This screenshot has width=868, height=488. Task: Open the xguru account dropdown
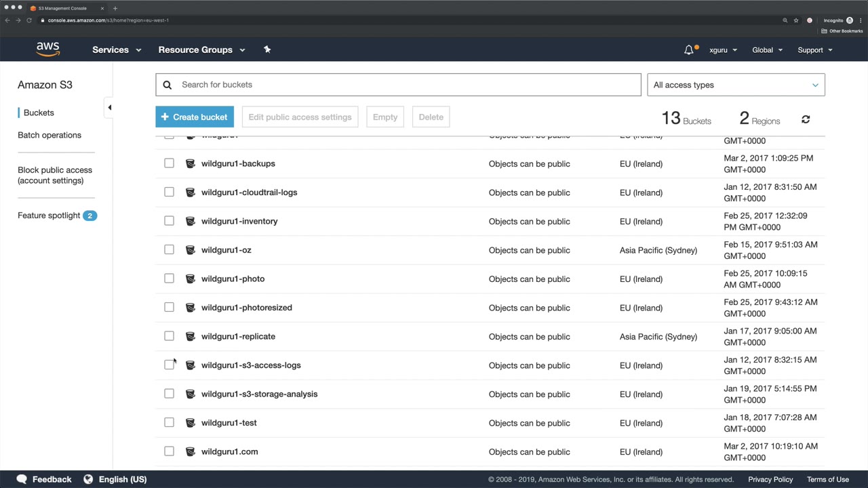point(723,50)
